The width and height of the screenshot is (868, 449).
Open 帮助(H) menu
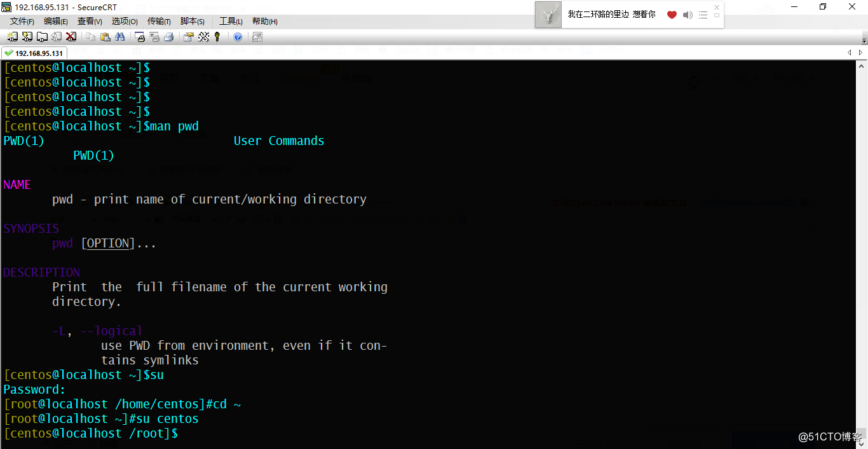click(265, 22)
